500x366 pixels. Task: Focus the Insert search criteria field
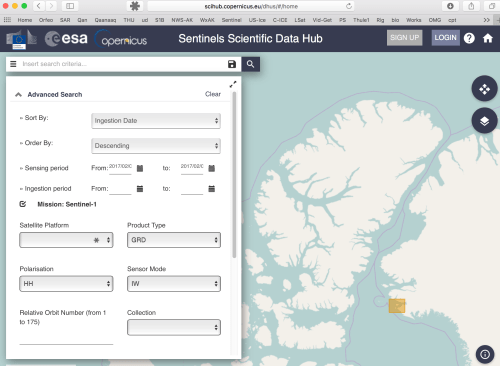click(122, 64)
